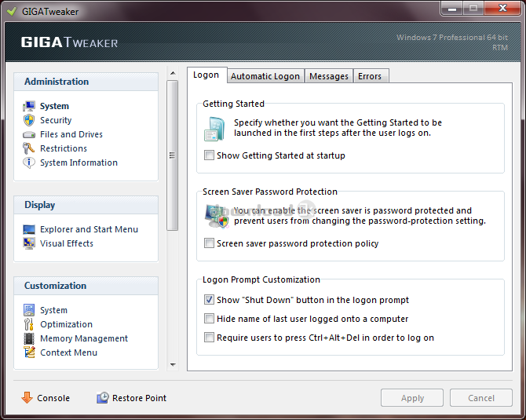This screenshot has width=526, height=420.
Task: Enable Show Getting Started at startup
Action: [x=209, y=155]
